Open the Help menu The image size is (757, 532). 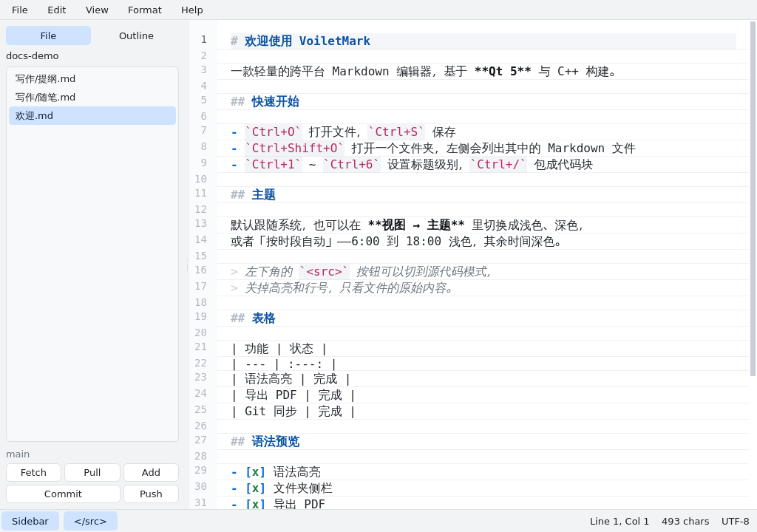191,10
